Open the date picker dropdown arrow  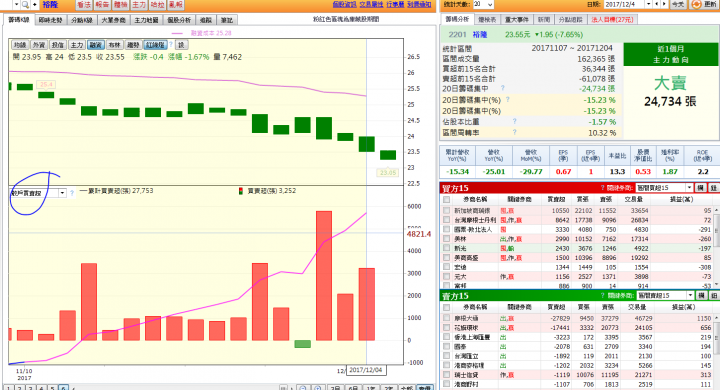pos(649,4)
